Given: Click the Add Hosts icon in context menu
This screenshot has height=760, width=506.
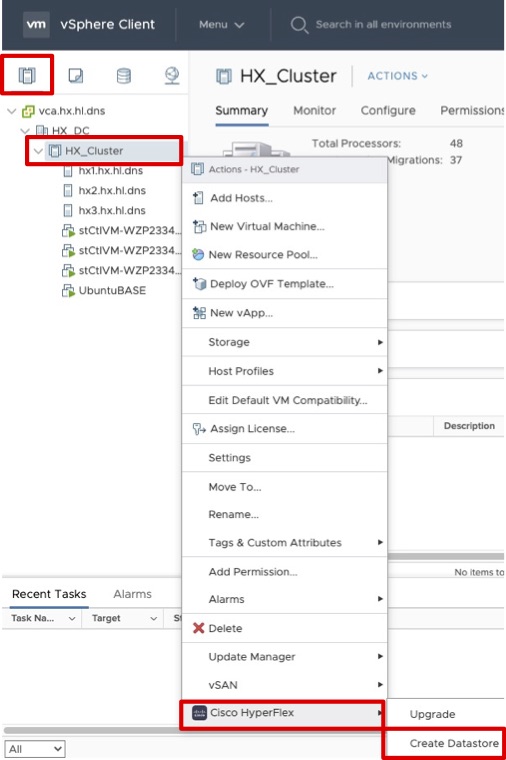Looking at the screenshot, I should (x=198, y=198).
